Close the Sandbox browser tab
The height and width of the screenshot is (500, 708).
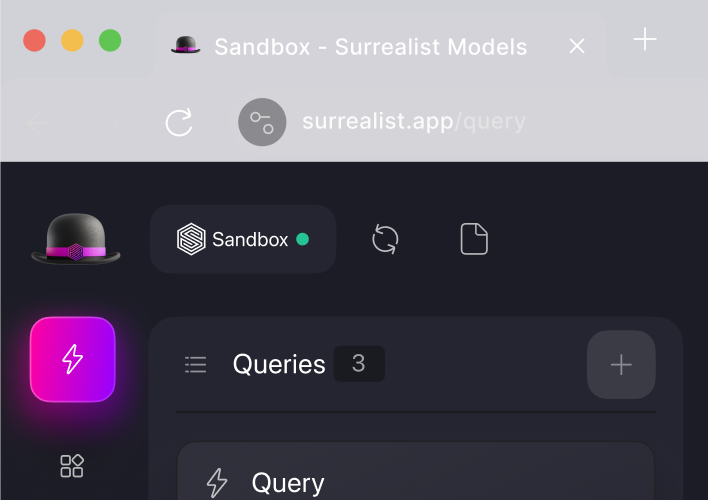pos(577,46)
